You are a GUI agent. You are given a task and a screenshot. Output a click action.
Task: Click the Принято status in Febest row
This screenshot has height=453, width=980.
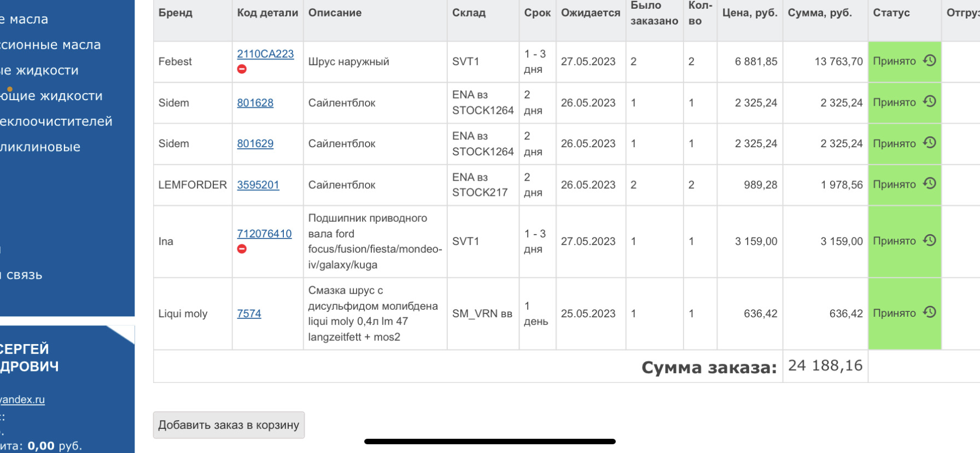tap(894, 61)
